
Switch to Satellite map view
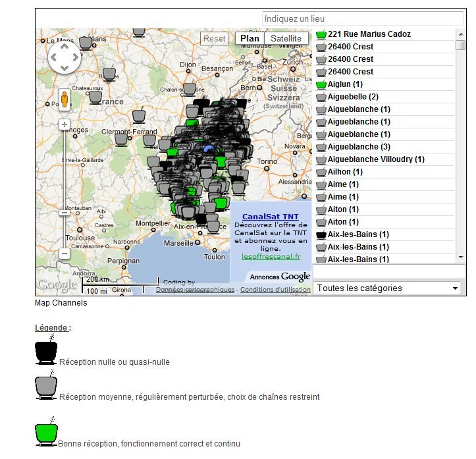pos(286,39)
